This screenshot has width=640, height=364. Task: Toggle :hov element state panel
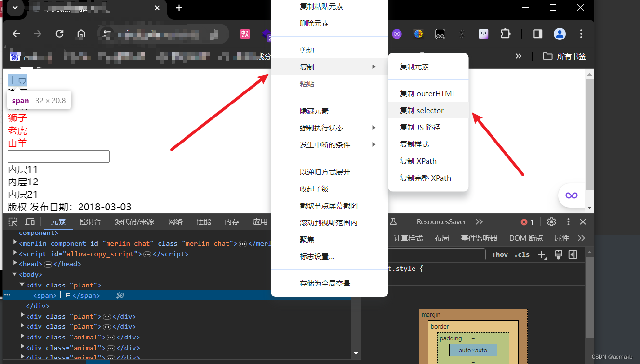tap(500, 255)
